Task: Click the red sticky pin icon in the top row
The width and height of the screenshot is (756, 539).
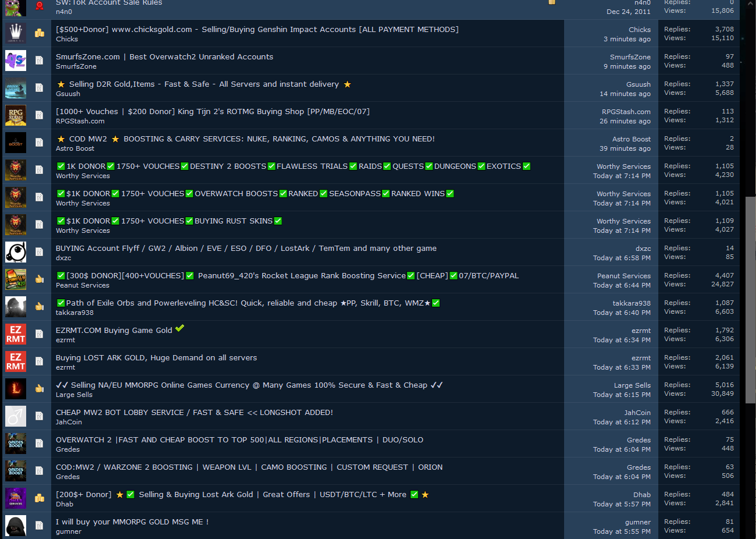Action: coord(39,6)
